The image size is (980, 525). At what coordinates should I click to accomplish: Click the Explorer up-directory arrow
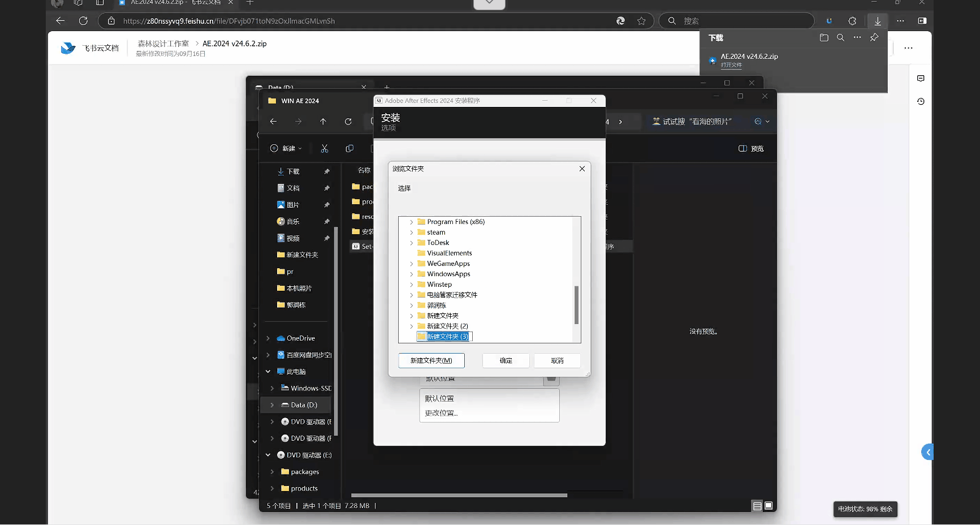click(323, 122)
